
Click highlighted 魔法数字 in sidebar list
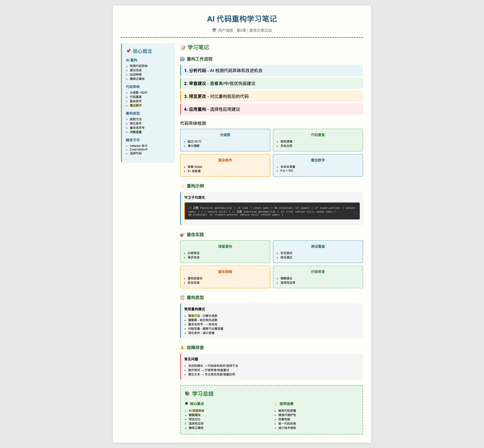click(136, 105)
